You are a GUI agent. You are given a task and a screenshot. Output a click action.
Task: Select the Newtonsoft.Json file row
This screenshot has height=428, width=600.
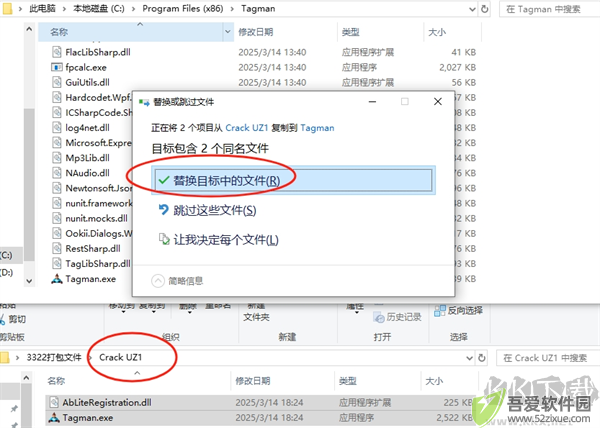pyautogui.click(x=92, y=188)
